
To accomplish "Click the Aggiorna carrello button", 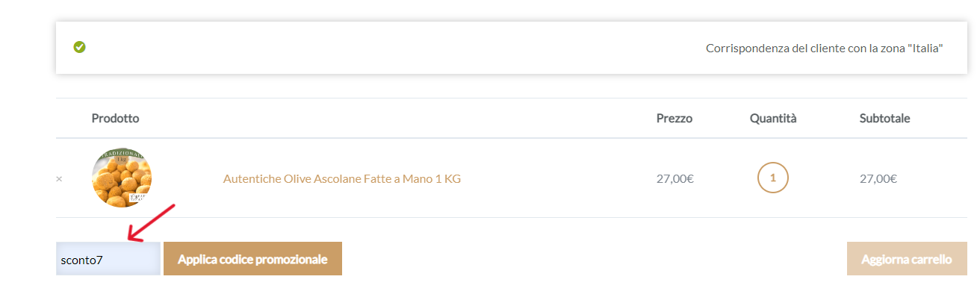I will click(907, 259).
